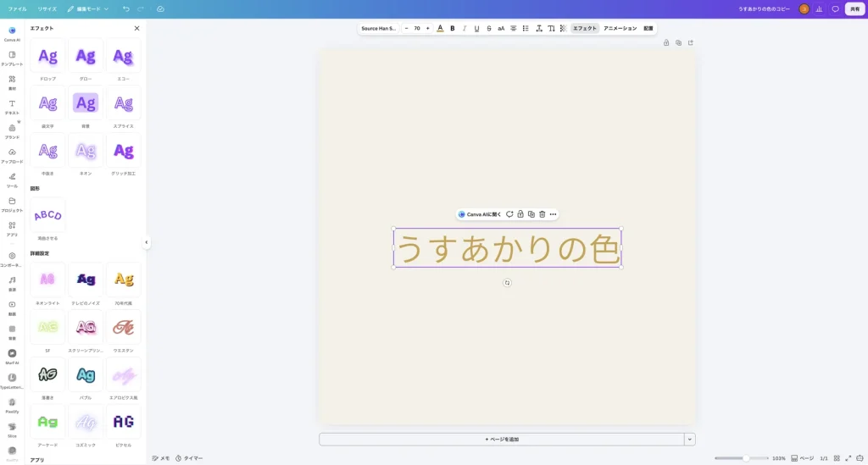Open the ファイル menu
Viewport: 868px width, 465px height.
[17, 8]
